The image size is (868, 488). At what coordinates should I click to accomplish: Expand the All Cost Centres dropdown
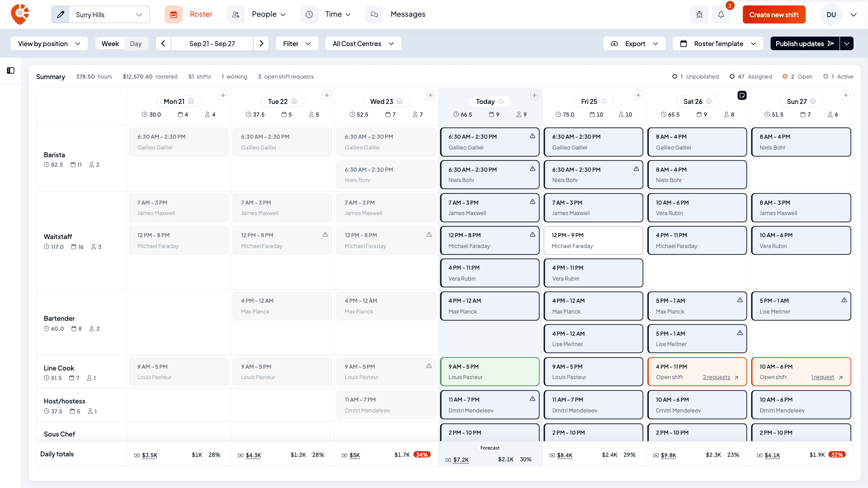coord(363,43)
